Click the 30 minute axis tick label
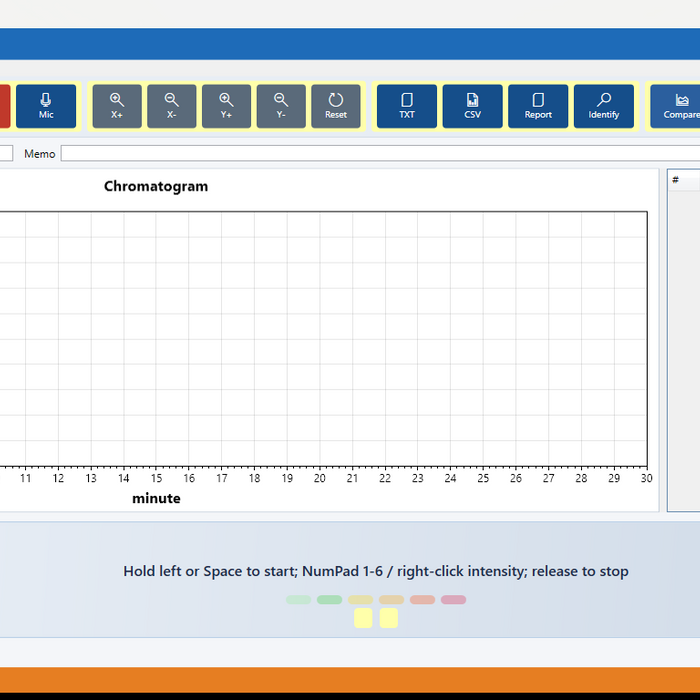The width and height of the screenshot is (700, 700). (646, 478)
